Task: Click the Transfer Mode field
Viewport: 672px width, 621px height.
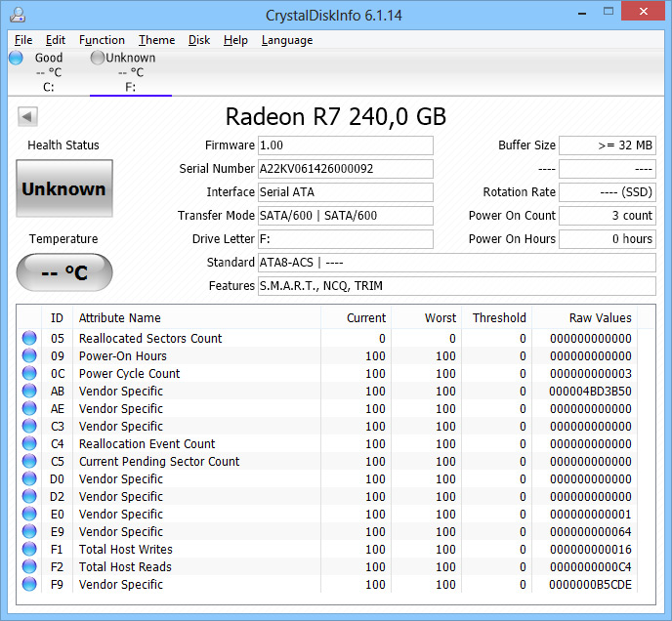Action: point(346,215)
